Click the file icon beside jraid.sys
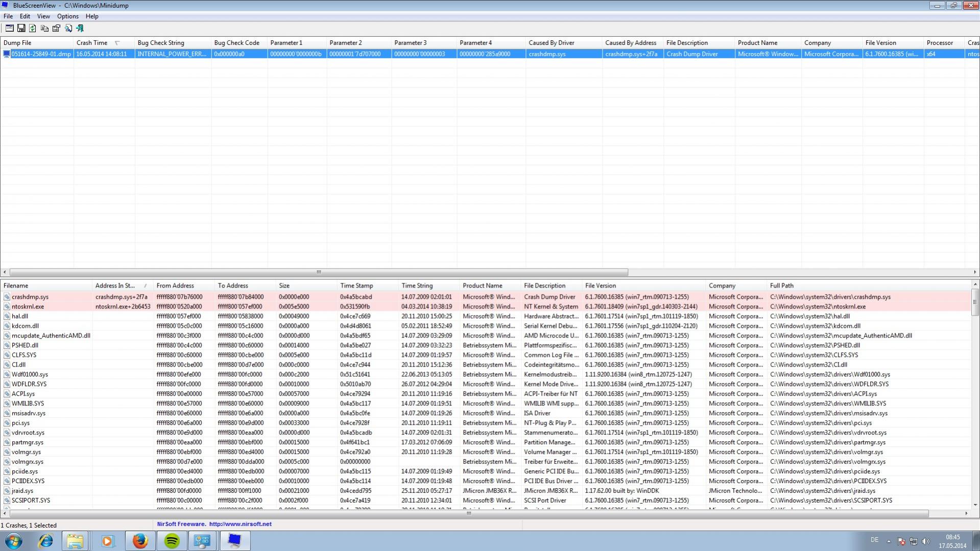The height and width of the screenshot is (551, 980). 7,491
